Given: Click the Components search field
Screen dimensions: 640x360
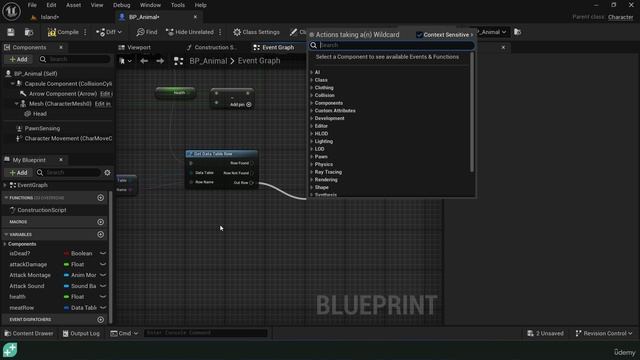Looking at the screenshot, I should (76, 59).
